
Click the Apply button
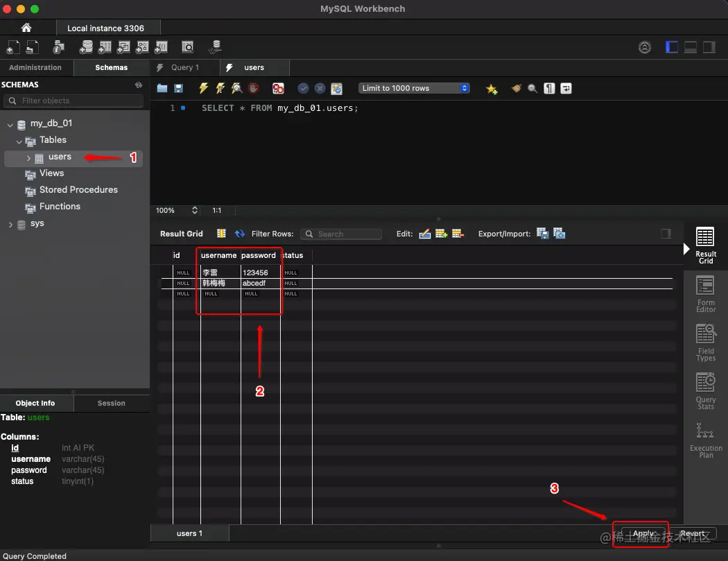pyautogui.click(x=643, y=533)
